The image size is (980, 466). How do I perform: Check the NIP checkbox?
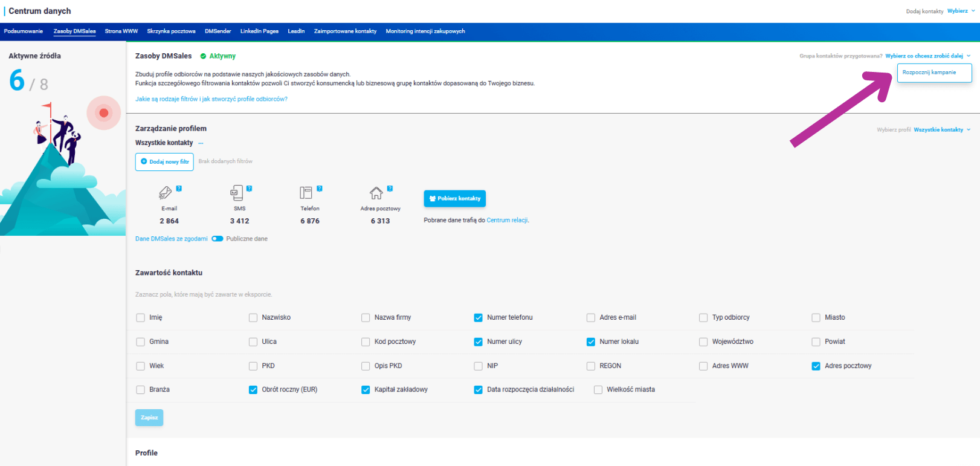(x=479, y=366)
